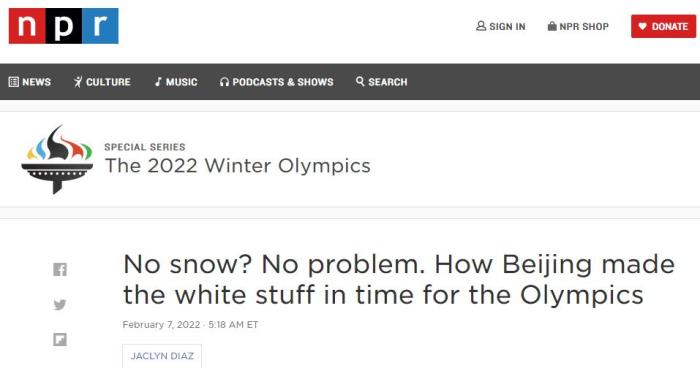Click the article headline about Beijing snow
700x368 pixels.
tap(399, 279)
